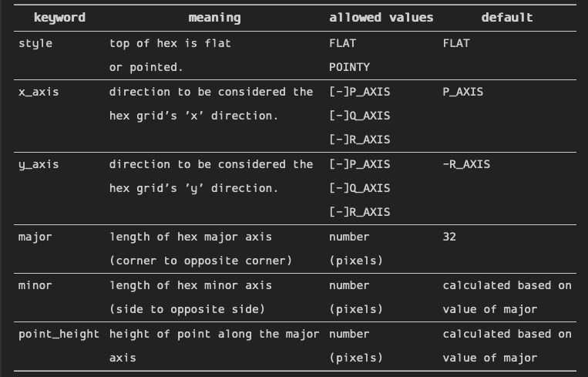The height and width of the screenshot is (377, 588).
Task: Click '(side to opposite side)' text
Action: 187,309
